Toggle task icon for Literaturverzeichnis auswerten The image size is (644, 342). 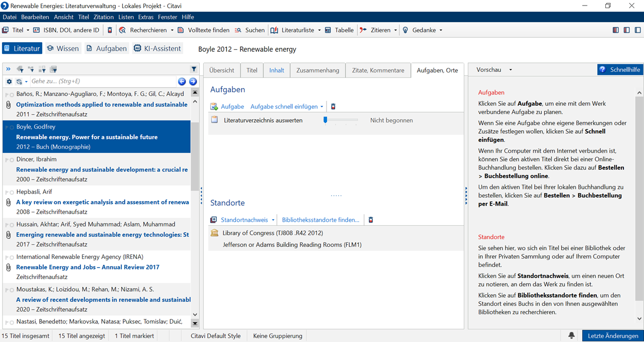point(215,120)
